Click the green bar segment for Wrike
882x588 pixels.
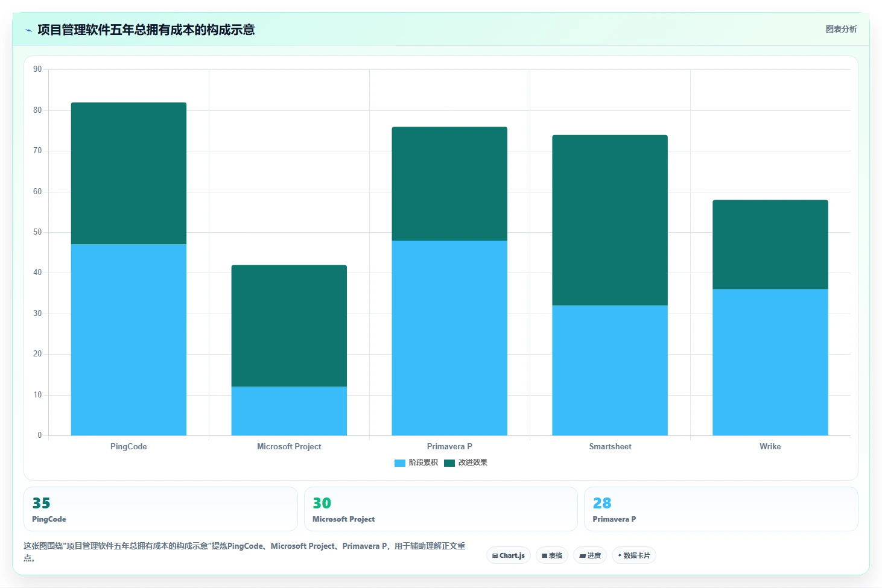point(770,244)
